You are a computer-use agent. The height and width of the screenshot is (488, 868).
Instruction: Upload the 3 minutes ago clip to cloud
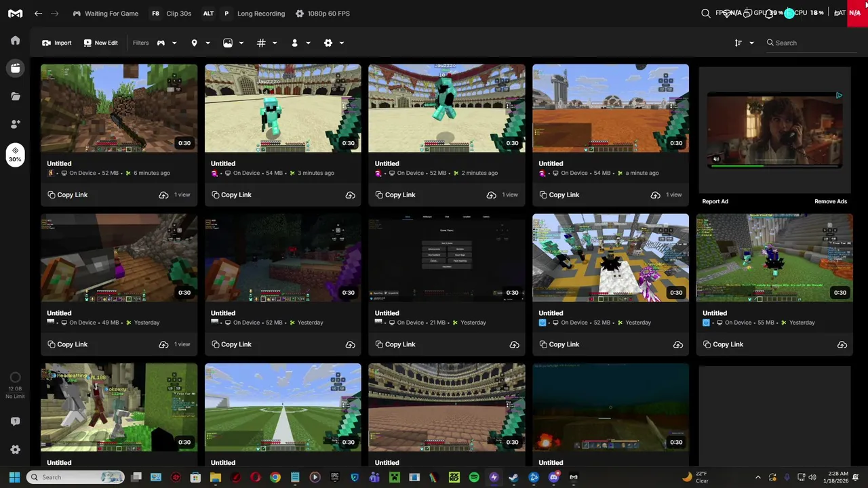pos(350,195)
